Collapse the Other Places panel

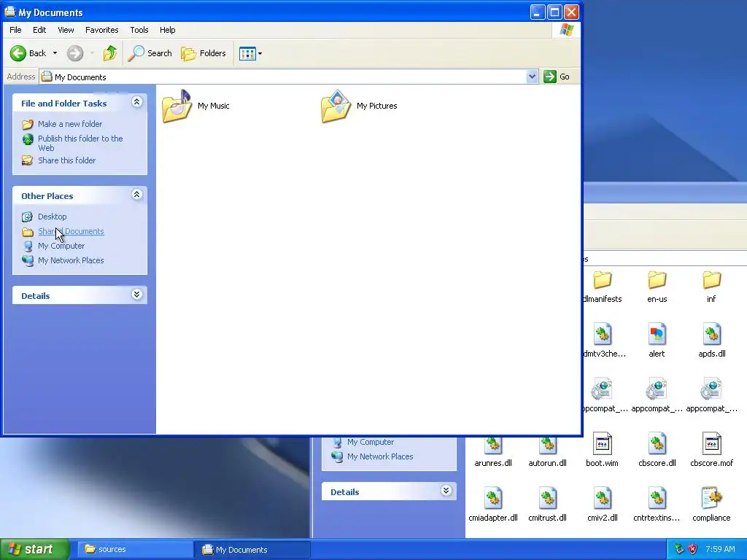pos(136,194)
